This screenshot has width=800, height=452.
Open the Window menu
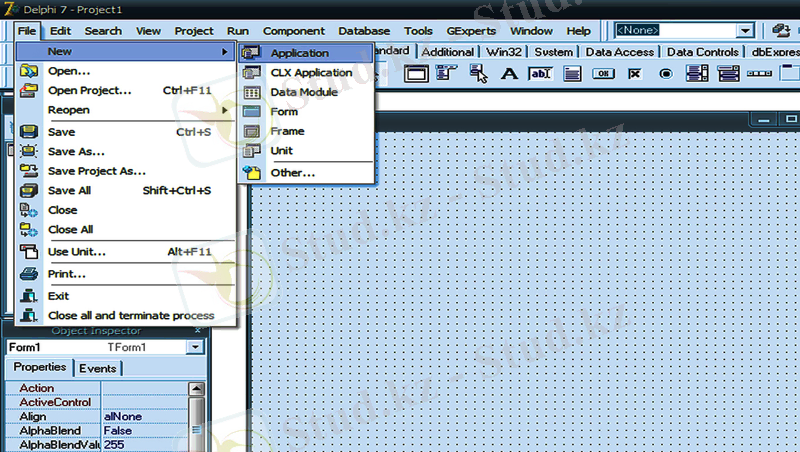(531, 31)
